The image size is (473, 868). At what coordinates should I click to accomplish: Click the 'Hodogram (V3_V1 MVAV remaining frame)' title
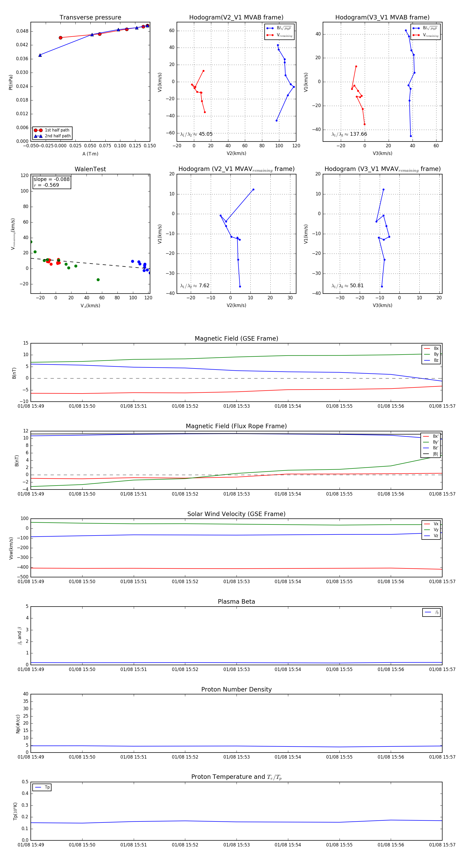tap(382, 169)
